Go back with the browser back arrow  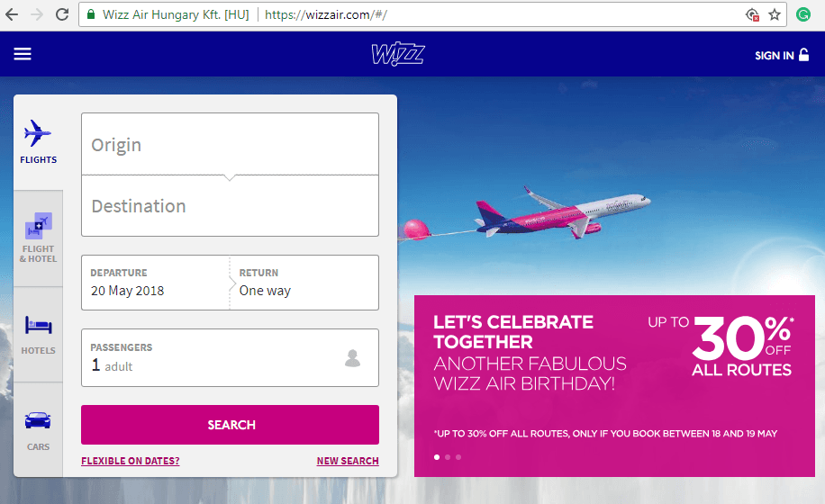[12, 14]
